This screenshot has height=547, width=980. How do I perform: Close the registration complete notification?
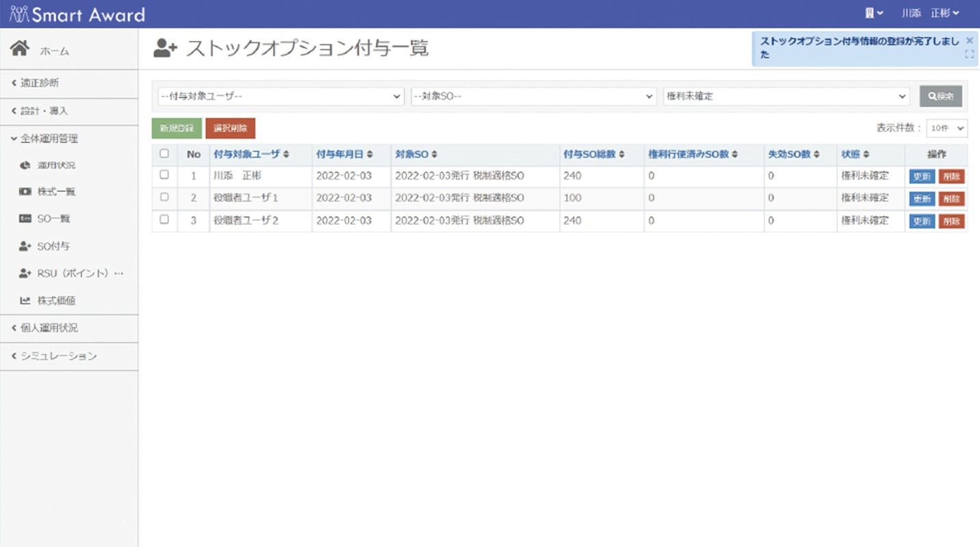[969, 40]
